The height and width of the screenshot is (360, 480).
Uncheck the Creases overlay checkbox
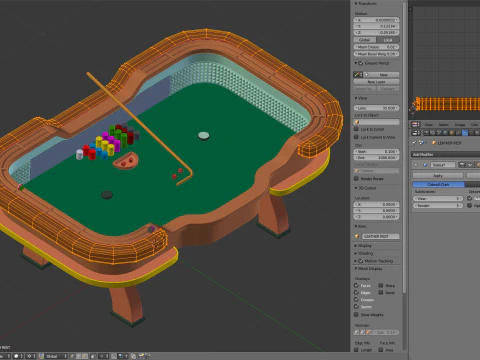356,299
